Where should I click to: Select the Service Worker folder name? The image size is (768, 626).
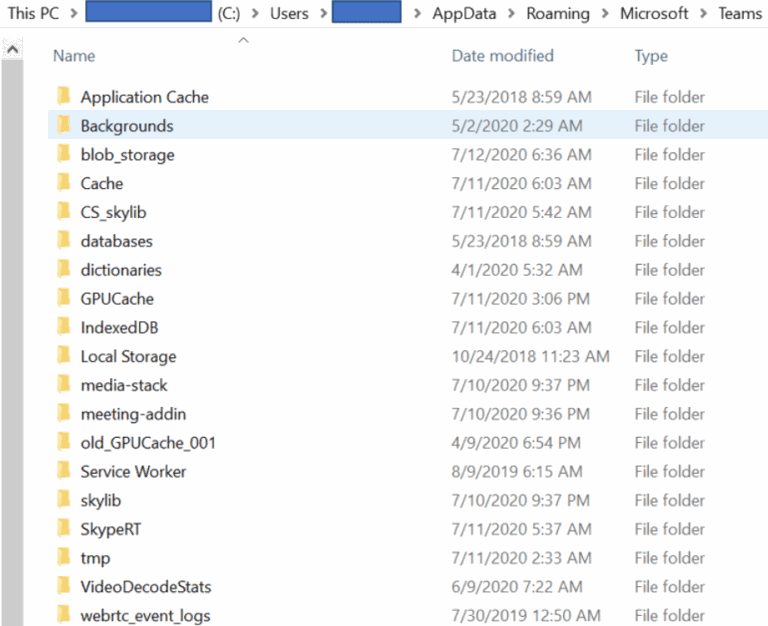pos(133,471)
